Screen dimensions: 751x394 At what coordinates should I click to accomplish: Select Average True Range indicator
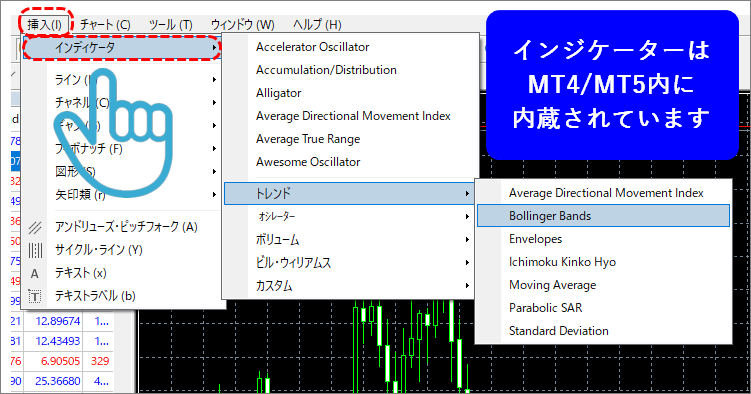[308, 139]
